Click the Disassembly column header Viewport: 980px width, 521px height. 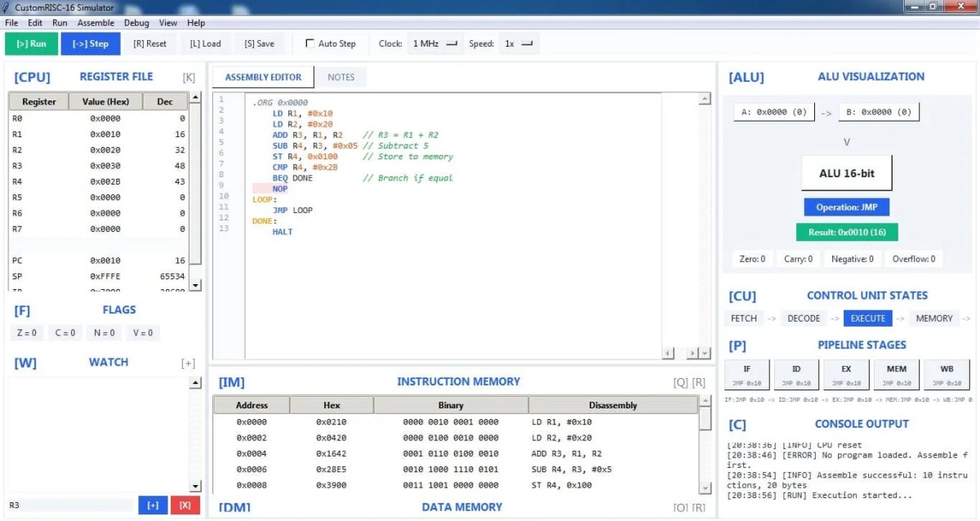tap(613, 405)
